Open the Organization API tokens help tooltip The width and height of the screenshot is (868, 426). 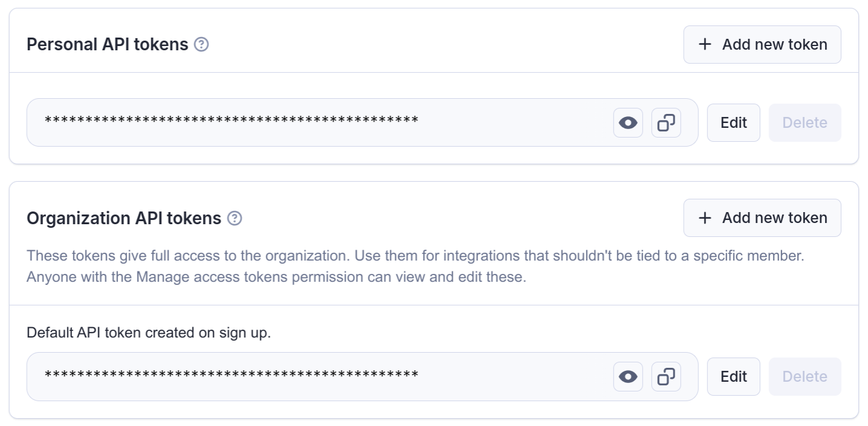coord(235,218)
